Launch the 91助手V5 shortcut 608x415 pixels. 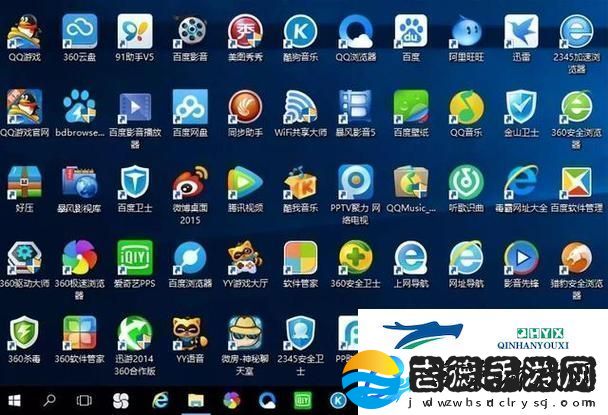135,32
